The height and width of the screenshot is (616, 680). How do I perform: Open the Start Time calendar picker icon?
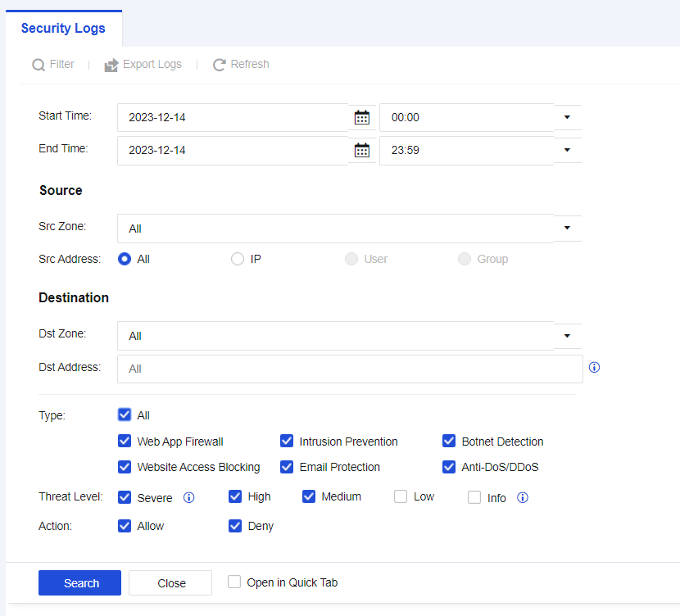(x=361, y=117)
